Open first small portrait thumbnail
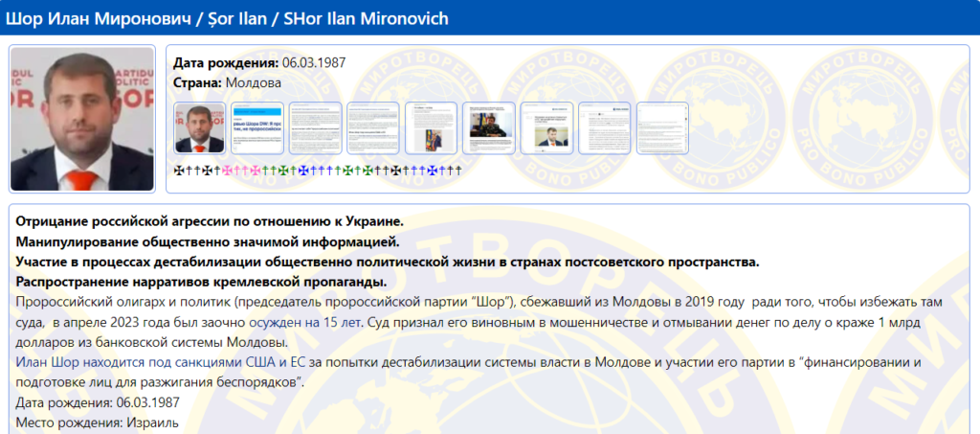This screenshot has width=980, height=434. pos(199,128)
